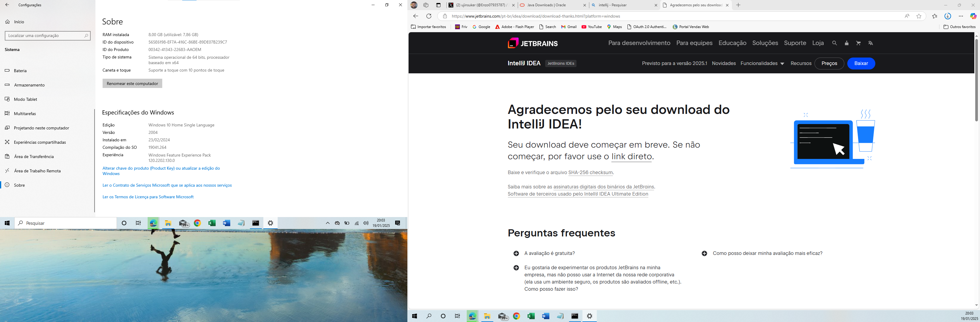Expand question about offline corporate network evaluation
The height and width of the screenshot is (322, 980).
point(597,278)
